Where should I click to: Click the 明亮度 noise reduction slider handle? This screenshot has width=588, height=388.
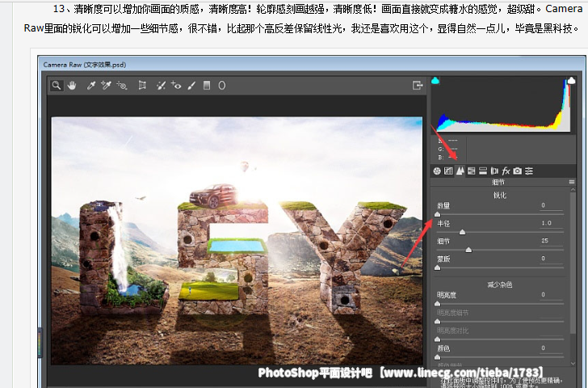(437, 304)
